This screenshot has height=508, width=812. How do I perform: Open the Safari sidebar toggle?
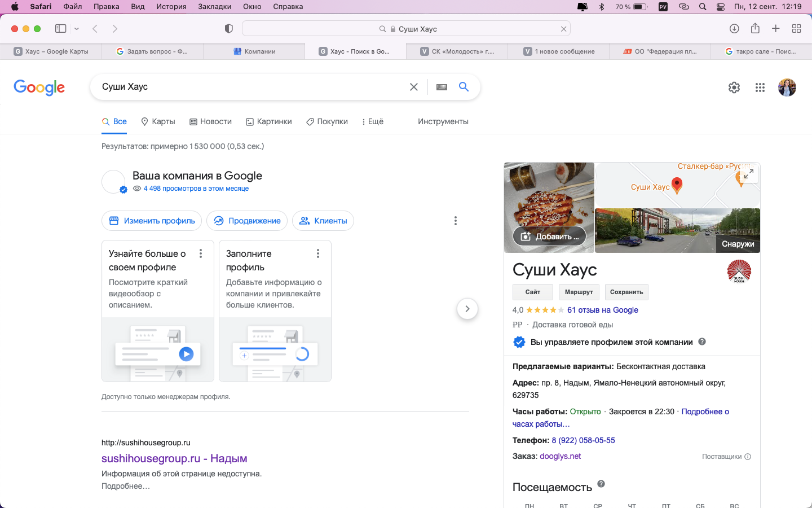tap(61, 29)
